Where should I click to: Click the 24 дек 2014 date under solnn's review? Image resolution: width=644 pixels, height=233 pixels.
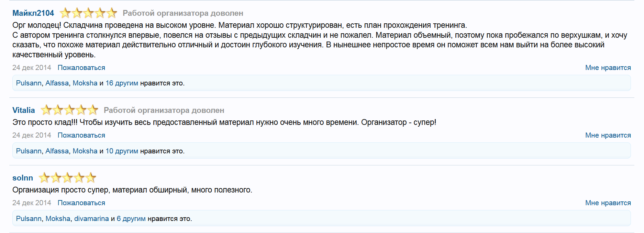[x=32, y=203]
